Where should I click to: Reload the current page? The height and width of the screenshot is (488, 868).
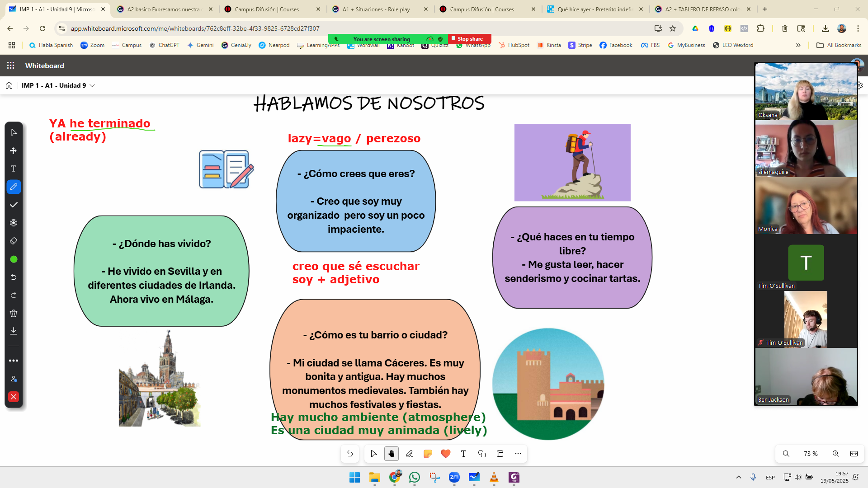click(x=42, y=28)
